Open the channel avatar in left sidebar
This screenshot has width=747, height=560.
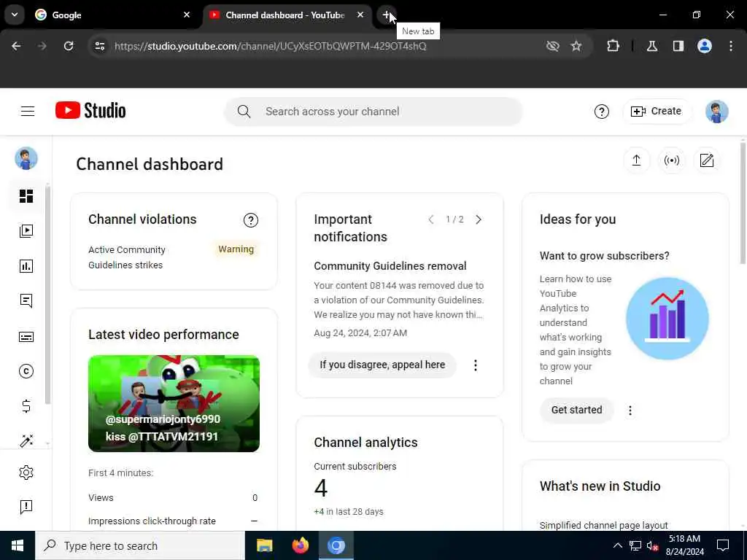point(26,158)
